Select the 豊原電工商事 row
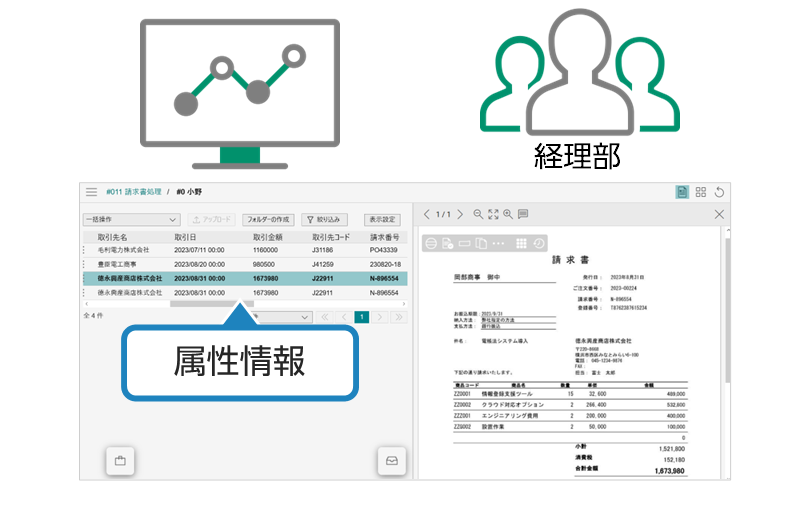810x509 pixels. [245, 264]
